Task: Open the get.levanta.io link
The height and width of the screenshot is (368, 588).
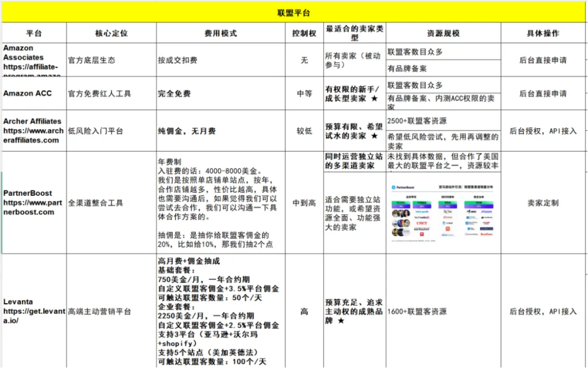Action: point(33,313)
